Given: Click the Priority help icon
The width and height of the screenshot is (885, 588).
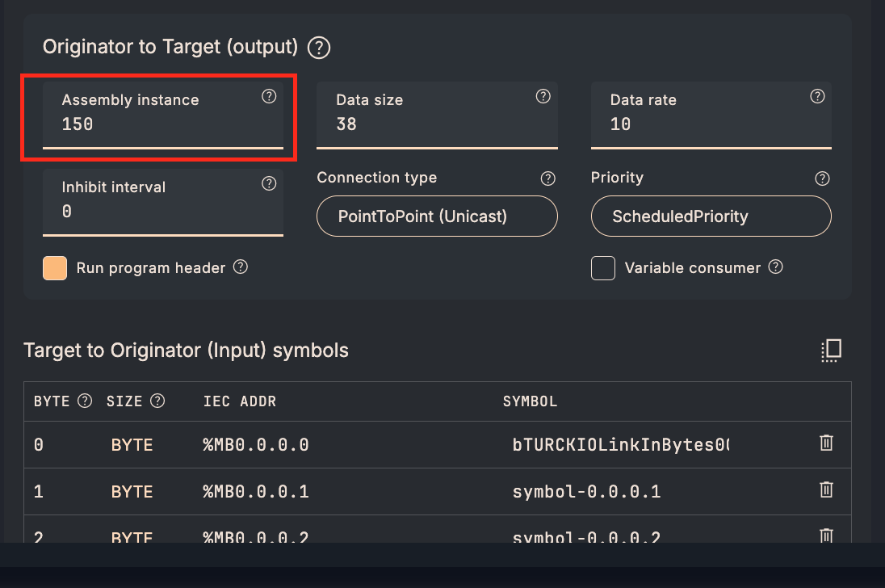Looking at the screenshot, I should [822, 178].
